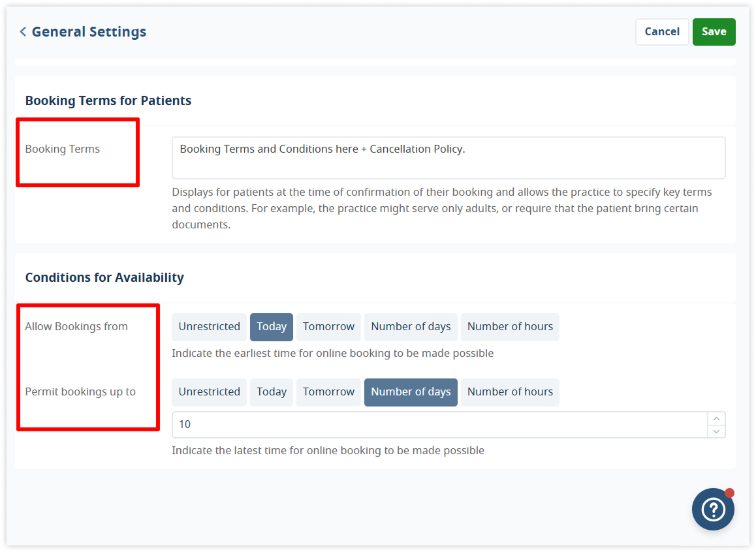Pick Number of days for Allow Bookings from

tap(411, 327)
